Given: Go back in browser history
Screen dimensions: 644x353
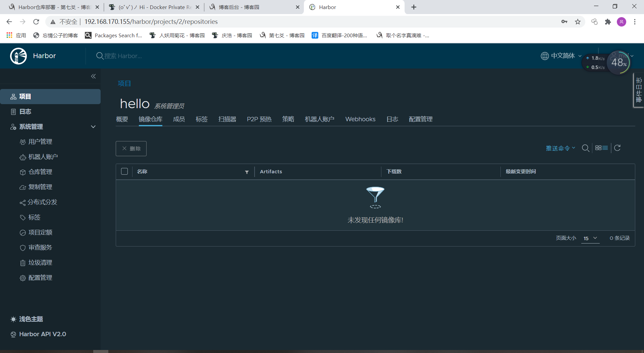Looking at the screenshot, I should click(9, 22).
